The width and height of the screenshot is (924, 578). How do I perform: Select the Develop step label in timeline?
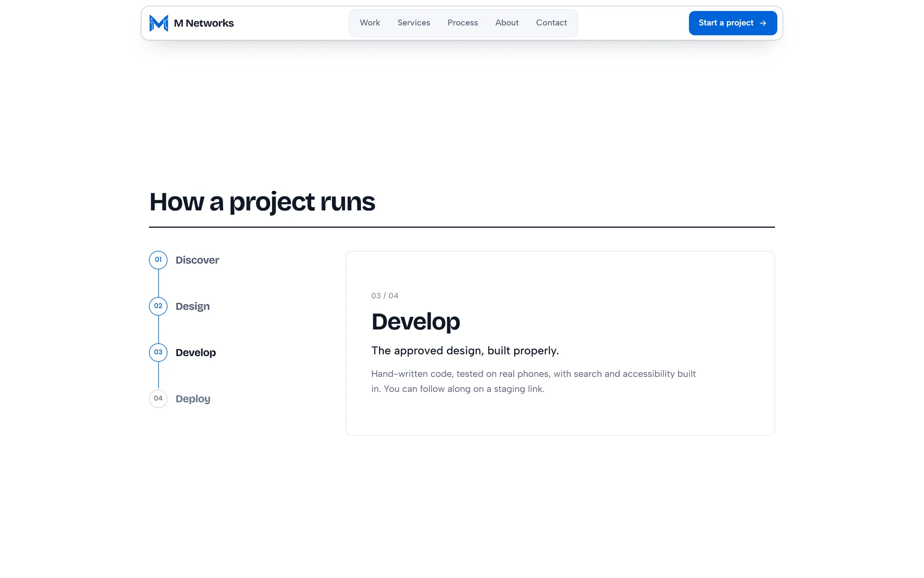tap(196, 353)
